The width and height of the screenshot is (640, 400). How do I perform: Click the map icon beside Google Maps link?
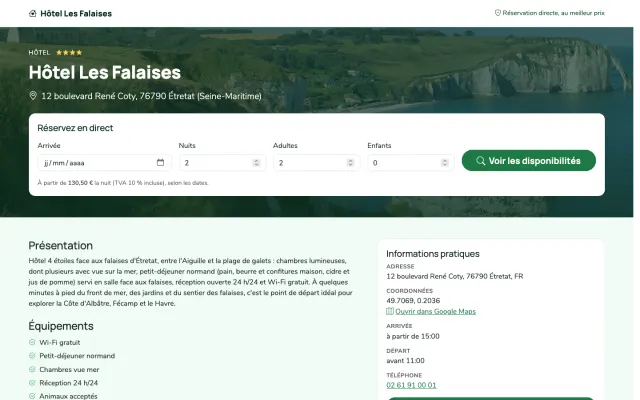coord(390,311)
